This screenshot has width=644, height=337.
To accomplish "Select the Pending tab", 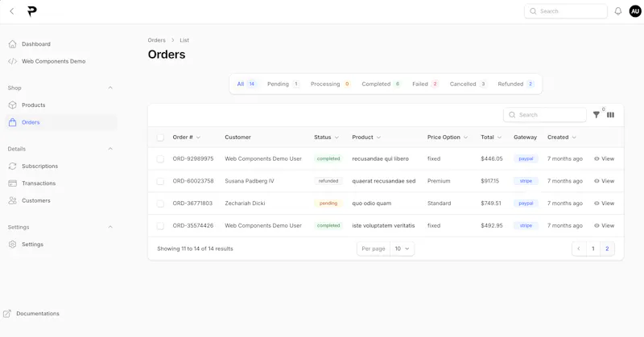I will (x=283, y=84).
